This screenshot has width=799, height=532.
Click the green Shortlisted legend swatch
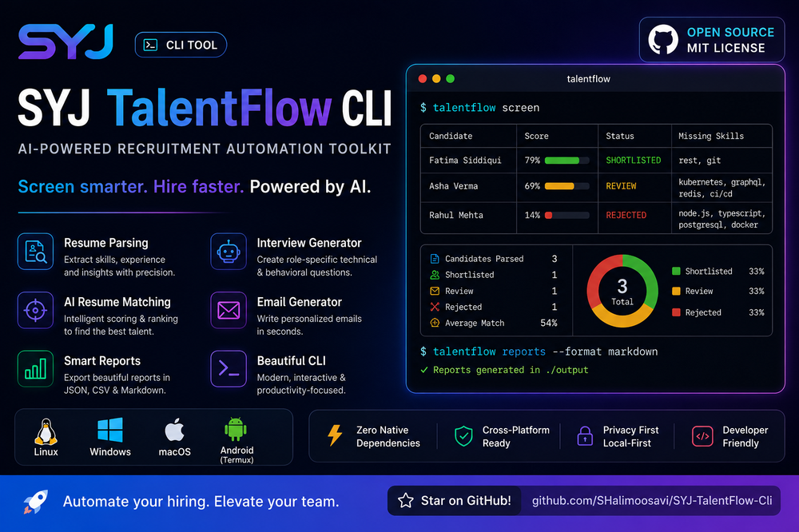pyautogui.click(x=676, y=271)
